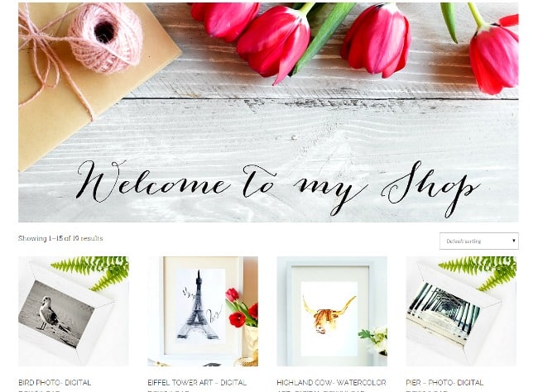
Task: Click the fern leaf above bird photo
Action: (91, 271)
